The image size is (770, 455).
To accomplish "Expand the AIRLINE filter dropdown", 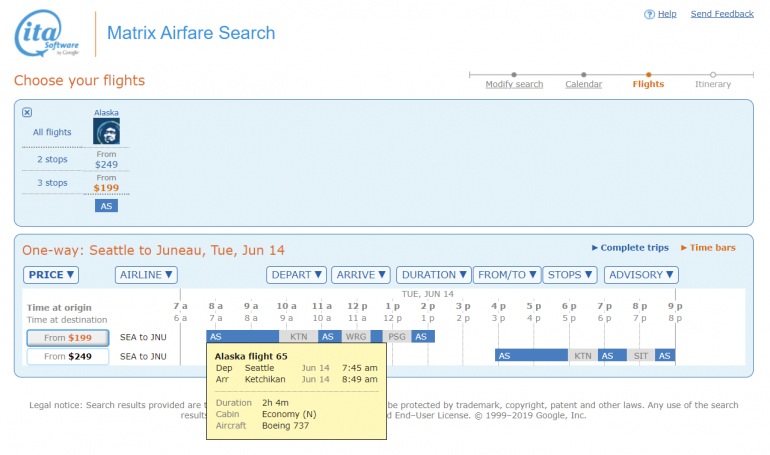I will click(x=146, y=275).
